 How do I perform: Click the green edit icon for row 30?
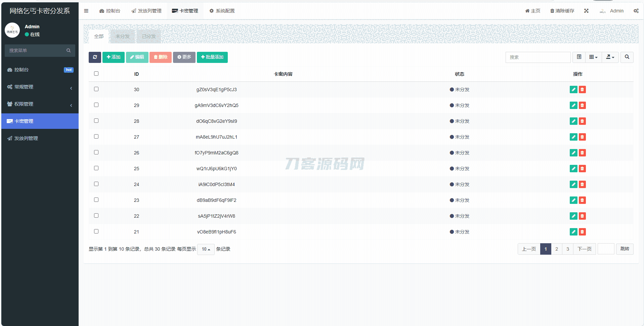(x=573, y=89)
